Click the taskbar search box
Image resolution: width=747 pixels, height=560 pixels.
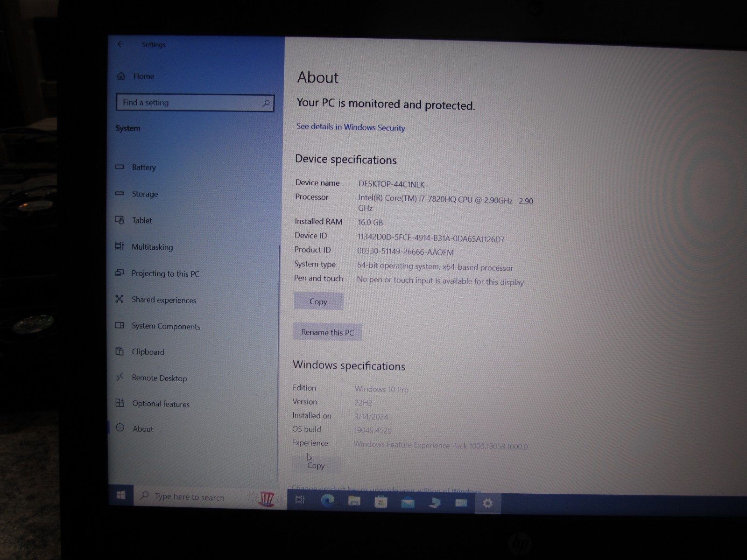(210, 497)
